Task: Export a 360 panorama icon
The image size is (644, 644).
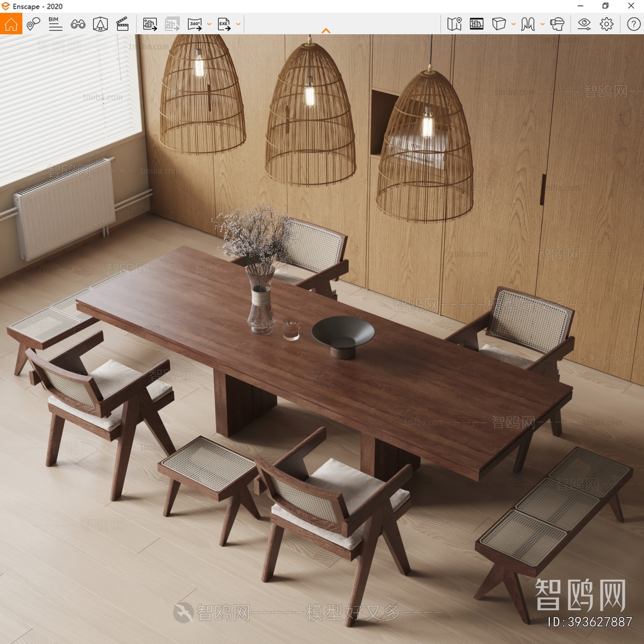Action: pyautogui.click(x=195, y=24)
